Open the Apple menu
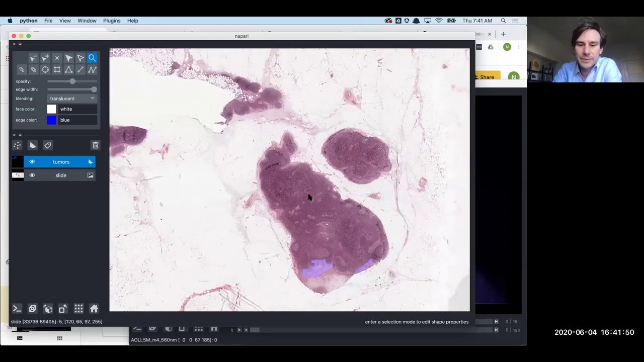644x362 pixels. coord(10,21)
